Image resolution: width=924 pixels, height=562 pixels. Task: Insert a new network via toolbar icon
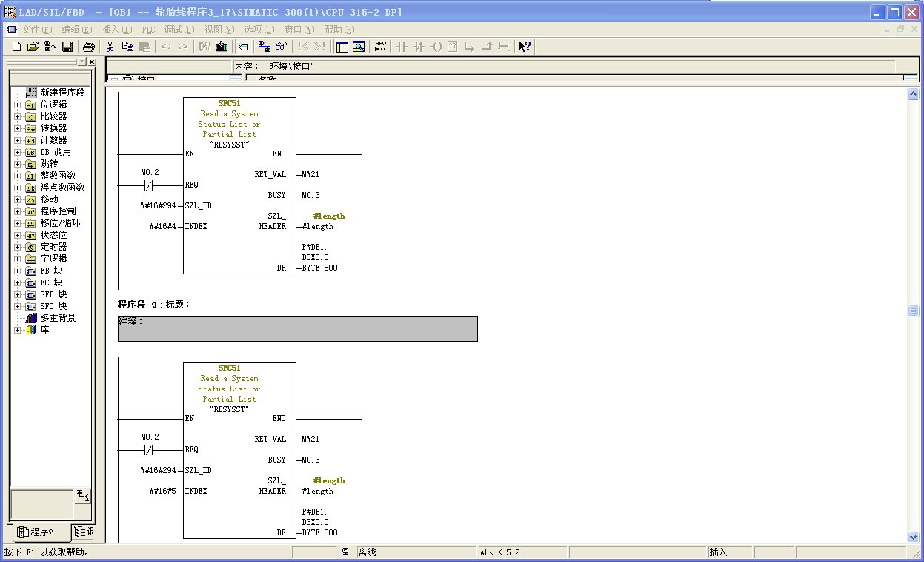[381, 47]
